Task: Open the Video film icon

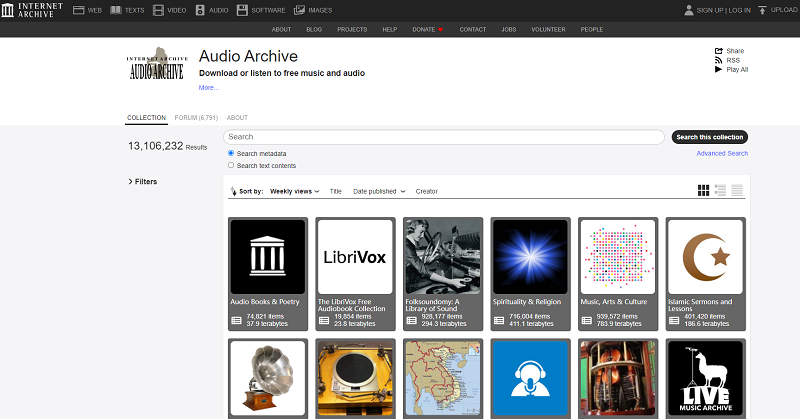Action: pyautogui.click(x=159, y=10)
